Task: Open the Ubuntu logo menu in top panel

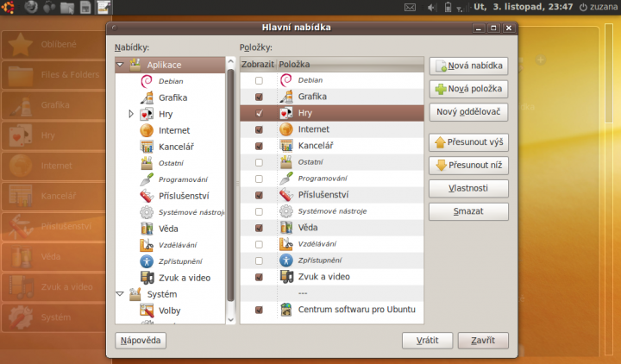Action: point(8,7)
